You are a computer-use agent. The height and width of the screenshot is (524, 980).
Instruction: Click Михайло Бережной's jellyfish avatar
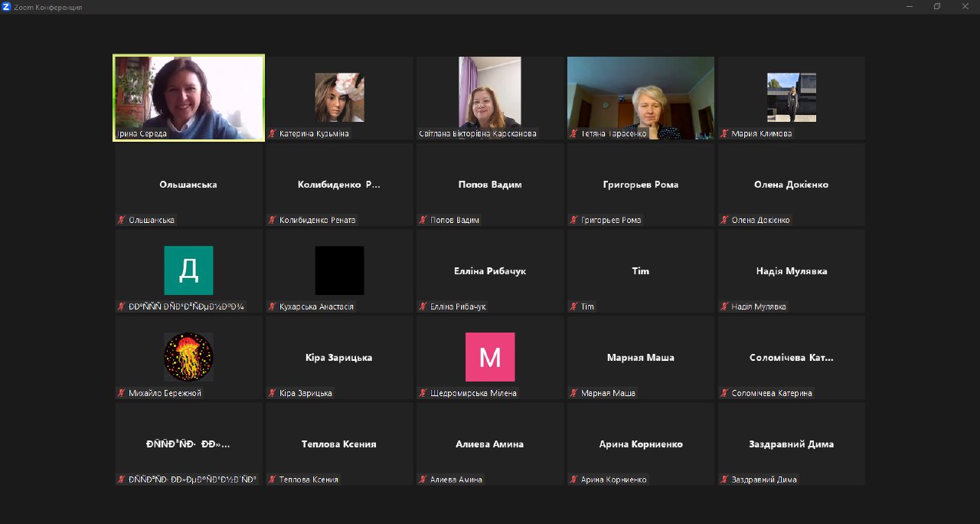pyautogui.click(x=188, y=357)
